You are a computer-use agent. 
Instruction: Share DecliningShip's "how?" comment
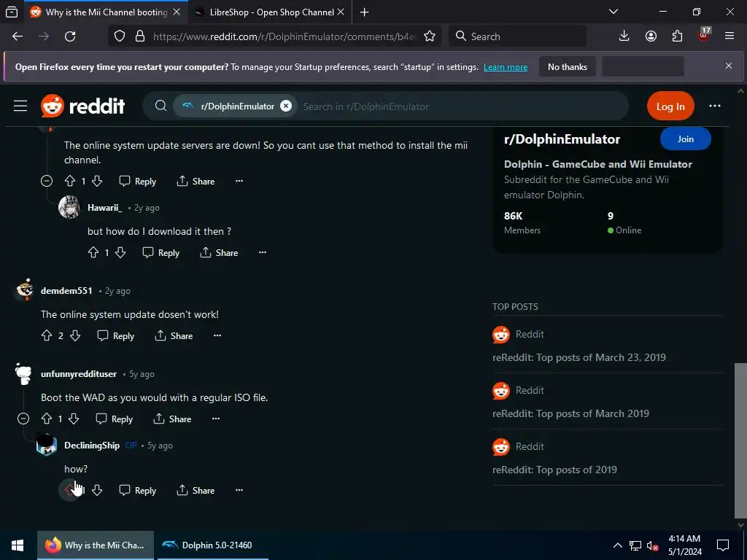pos(196,490)
